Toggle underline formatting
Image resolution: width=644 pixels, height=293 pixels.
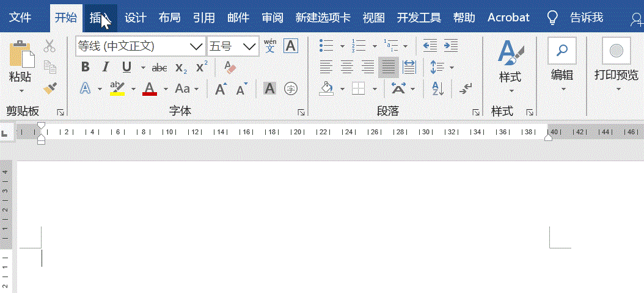click(127, 67)
